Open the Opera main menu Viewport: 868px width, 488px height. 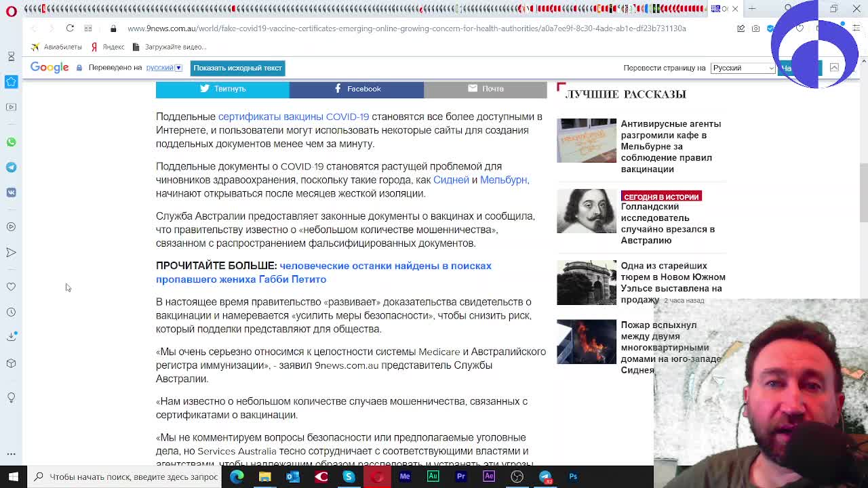pos(12,11)
